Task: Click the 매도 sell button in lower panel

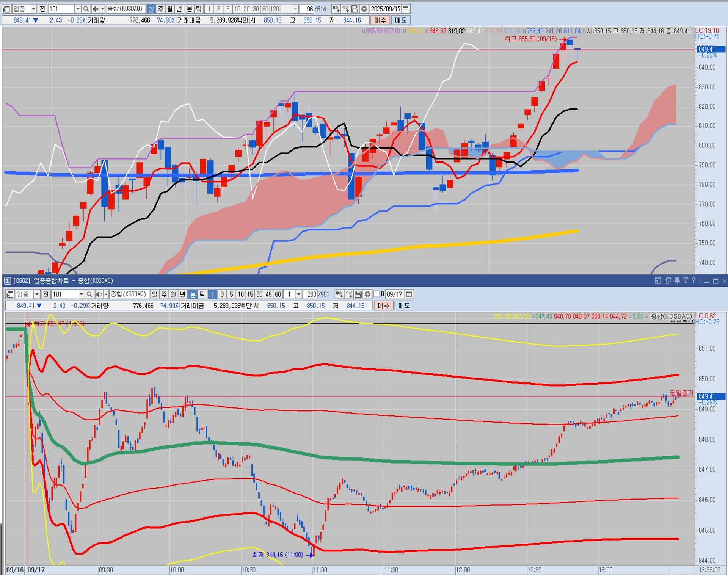Action: (404, 306)
